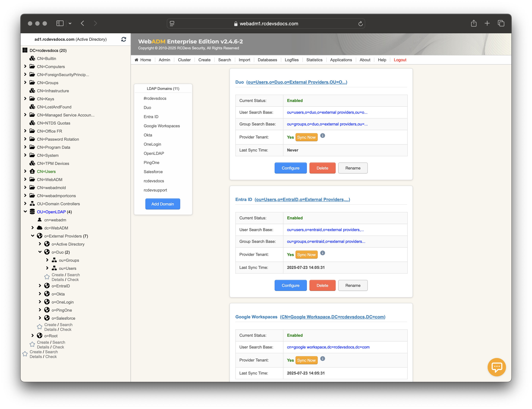
Task: Open the Entra ID domain DN link
Action: 302,199
